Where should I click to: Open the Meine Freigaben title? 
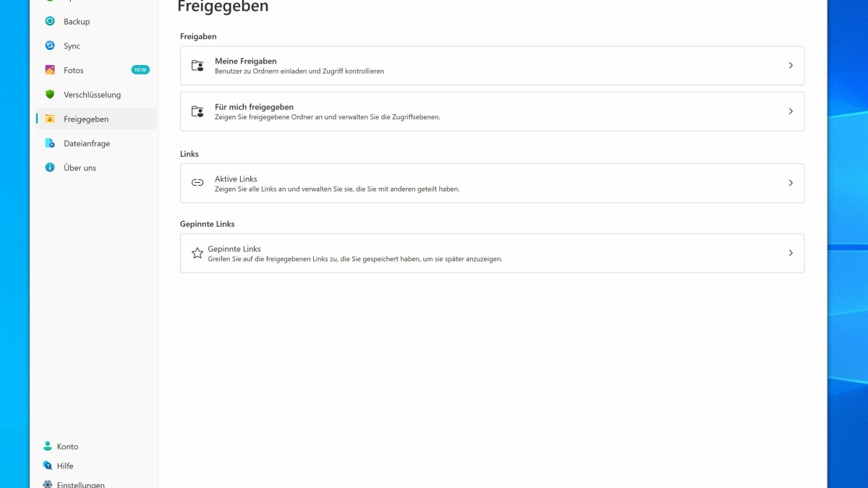click(246, 61)
